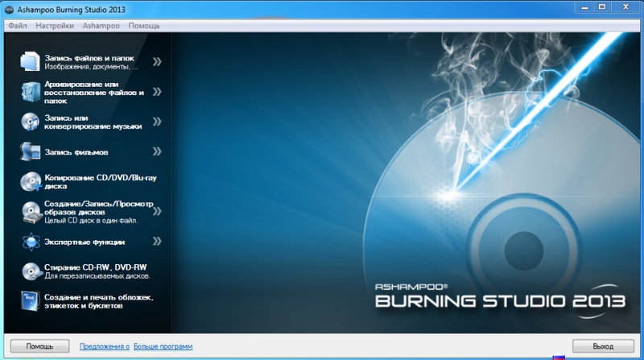Viewport: 644px width, 360px height.
Task: Click the cover and label printing icon
Action: 30,301
